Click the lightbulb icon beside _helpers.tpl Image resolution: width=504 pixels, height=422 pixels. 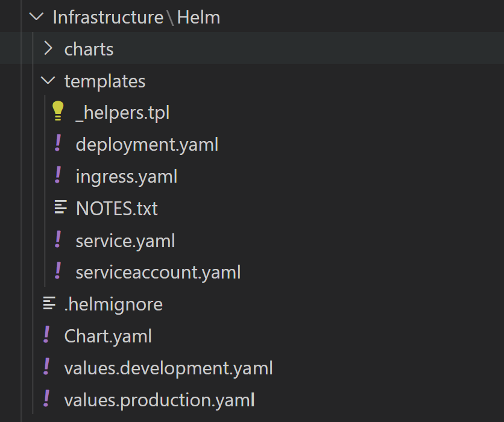tap(58, 112)
